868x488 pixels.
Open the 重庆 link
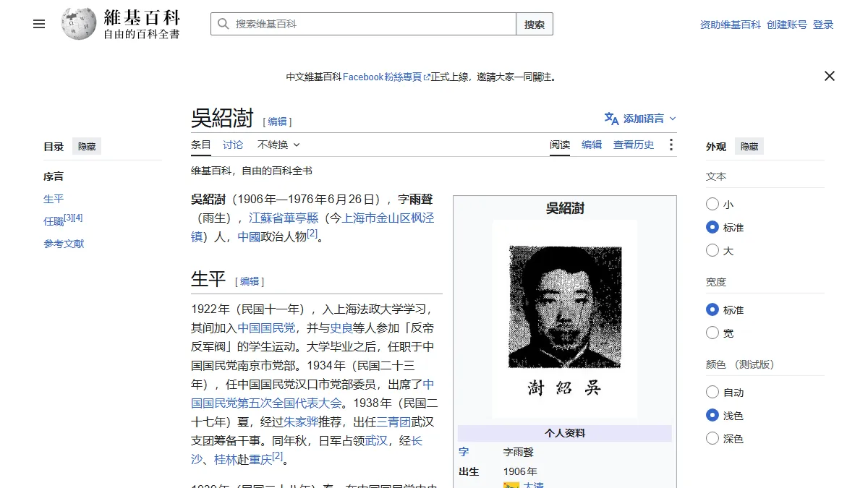click(x=260, y=459)
